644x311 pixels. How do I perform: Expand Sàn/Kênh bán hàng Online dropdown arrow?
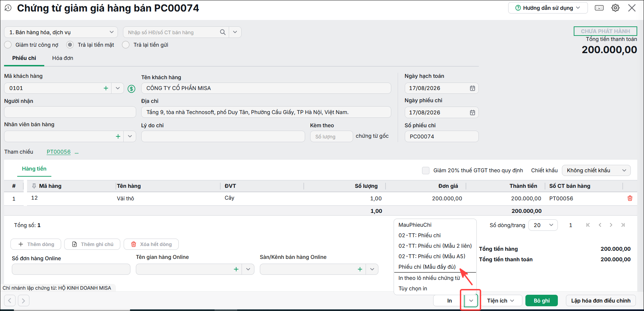click(372, 269)
